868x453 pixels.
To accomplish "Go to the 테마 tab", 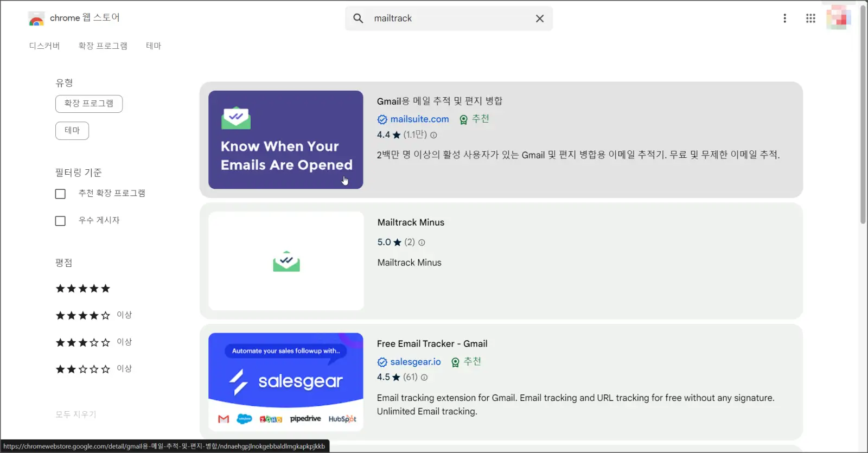I will click(x=154, y=46).
